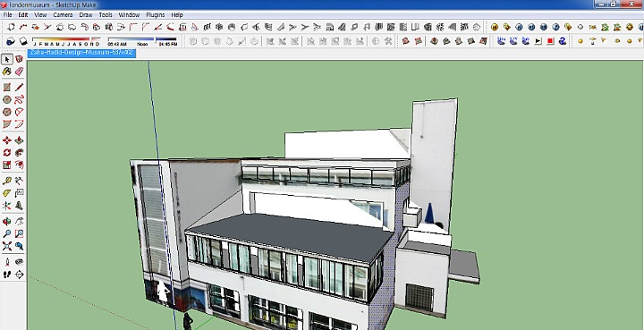The image size is (644, 330).
Task: Choose the Select arrow tool
Action: point(7,59)
